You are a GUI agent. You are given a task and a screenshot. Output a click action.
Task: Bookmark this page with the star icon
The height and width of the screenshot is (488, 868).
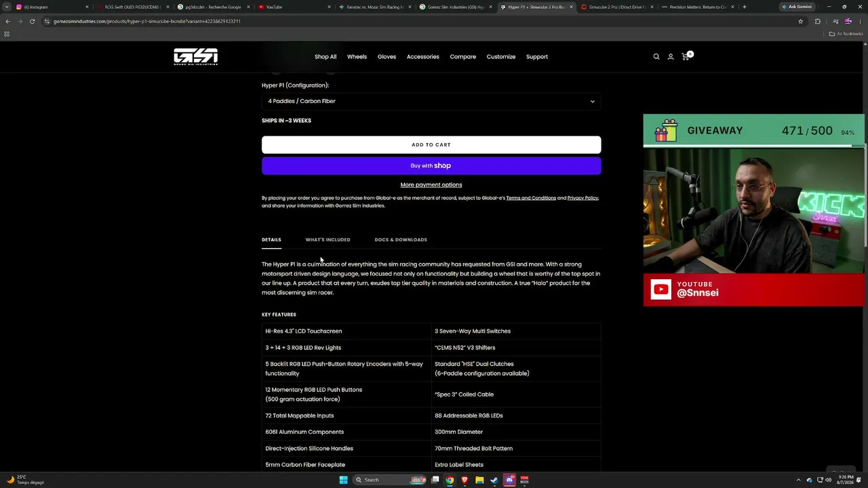801,21
